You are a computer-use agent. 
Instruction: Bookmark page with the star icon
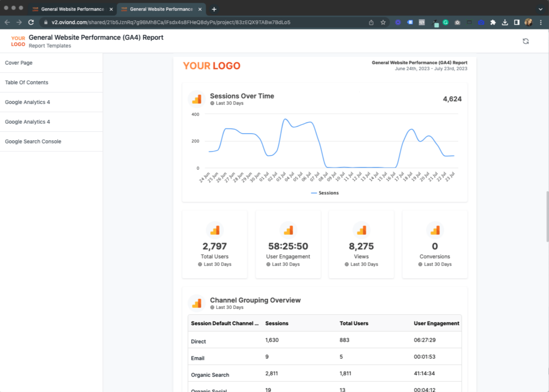(383, 22)
